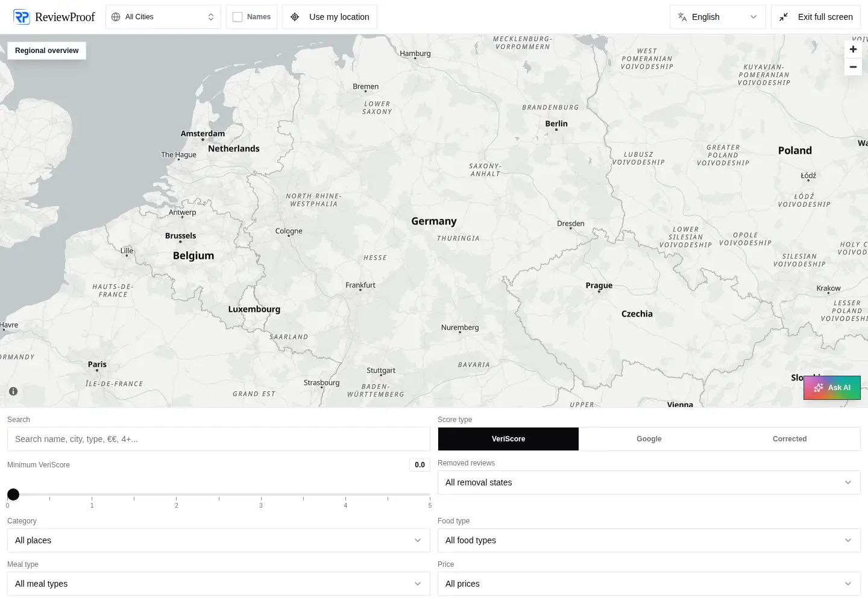The height and width of the screenshot is (603, 868).
Task: Click the Amsterdam label on the map
Action: tap(203, 133)
